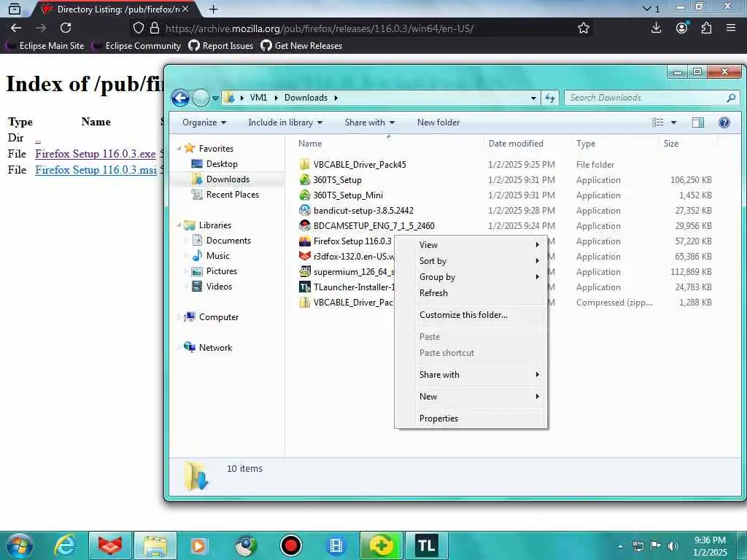Open the views options dropdown arrow

click(x=673, y=122)
